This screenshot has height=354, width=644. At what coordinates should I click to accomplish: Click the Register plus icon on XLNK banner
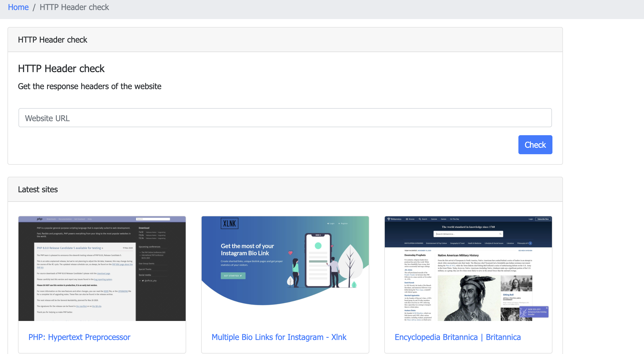click(x=339, y=224)
